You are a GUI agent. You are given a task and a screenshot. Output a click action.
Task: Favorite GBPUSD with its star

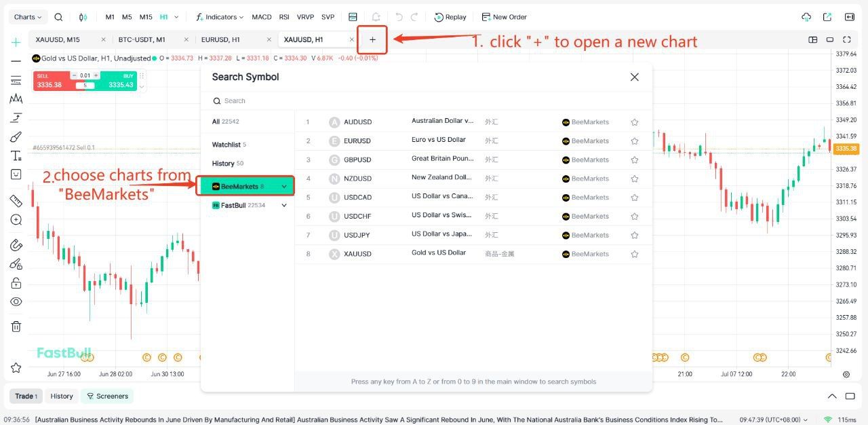click(x=635, y=160)
